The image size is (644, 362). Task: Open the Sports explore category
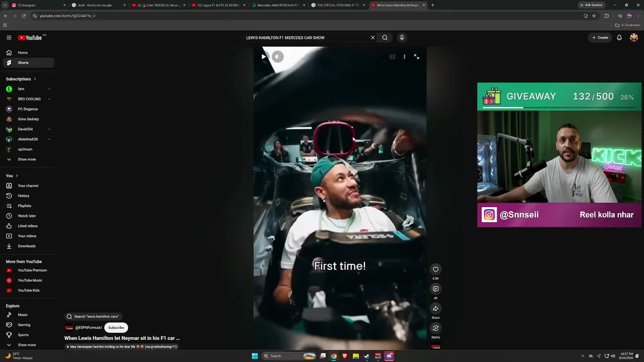[x=28, y=335]
